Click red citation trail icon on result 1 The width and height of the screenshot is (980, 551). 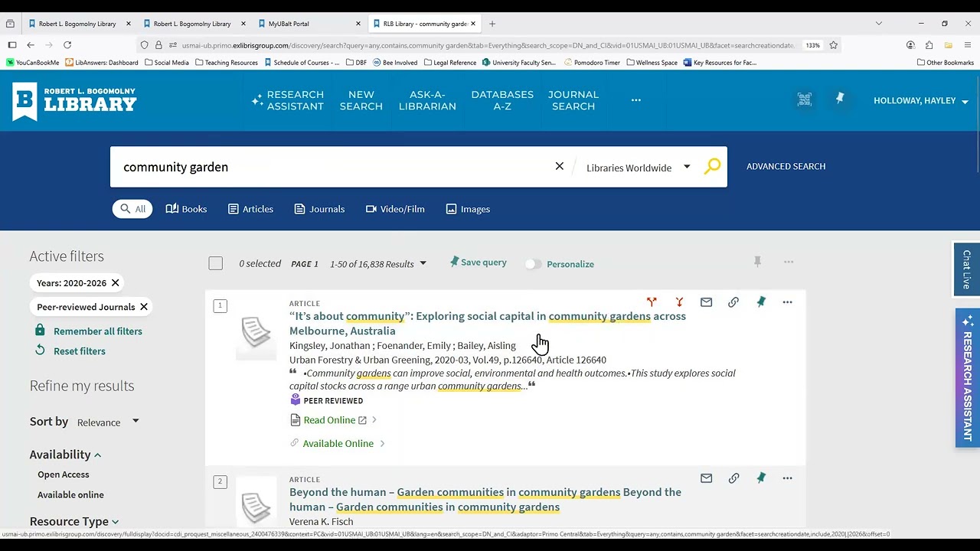[652, 302]
